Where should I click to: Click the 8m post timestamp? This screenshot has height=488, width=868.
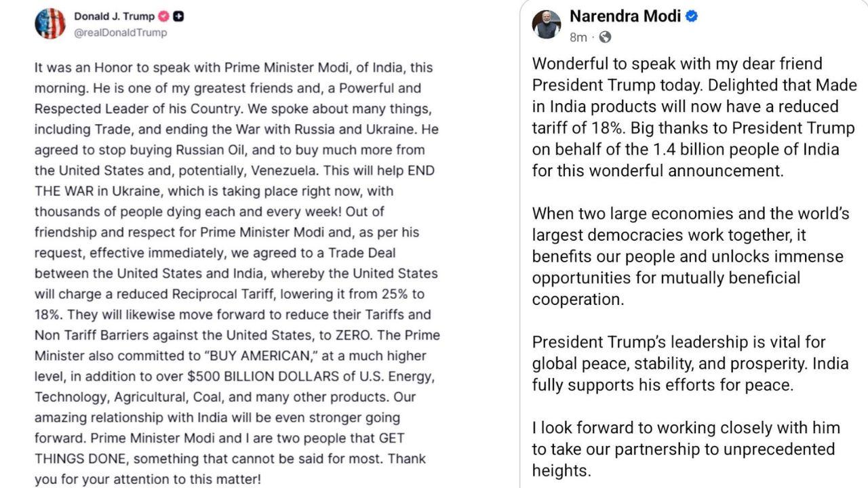click(x=578, y=37)
